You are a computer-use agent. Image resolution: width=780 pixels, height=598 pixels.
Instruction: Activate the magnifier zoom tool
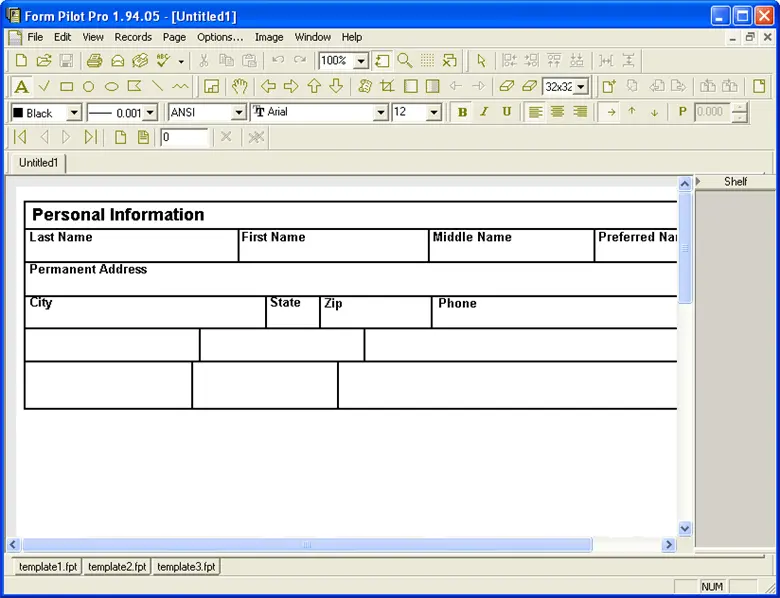[x=405, y=61]
